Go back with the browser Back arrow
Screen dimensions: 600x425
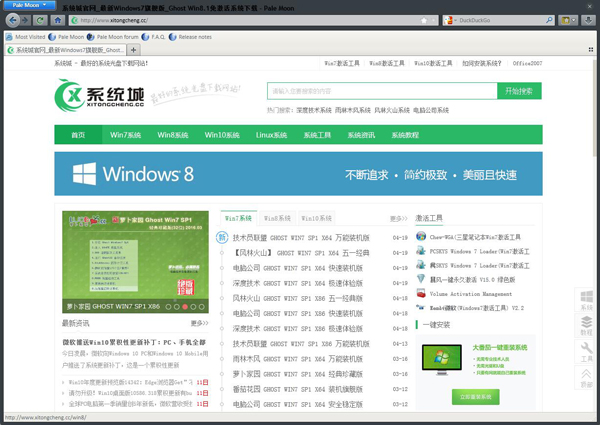(x=13, y=20)
